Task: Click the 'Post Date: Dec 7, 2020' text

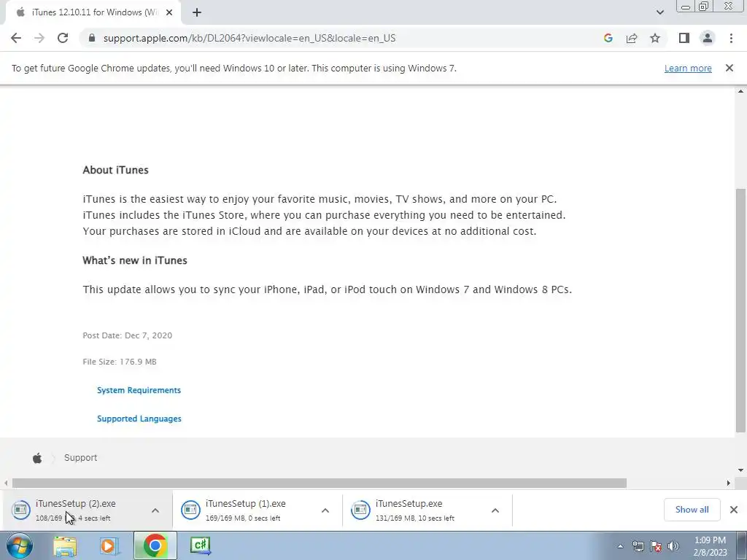Action: (128, 335)
